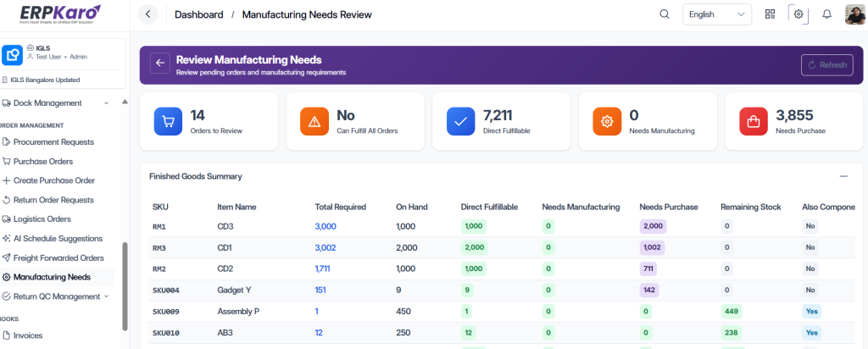Click the Remaining Stock column header
This screenshot has height=349, width=868.
[751, 207]
